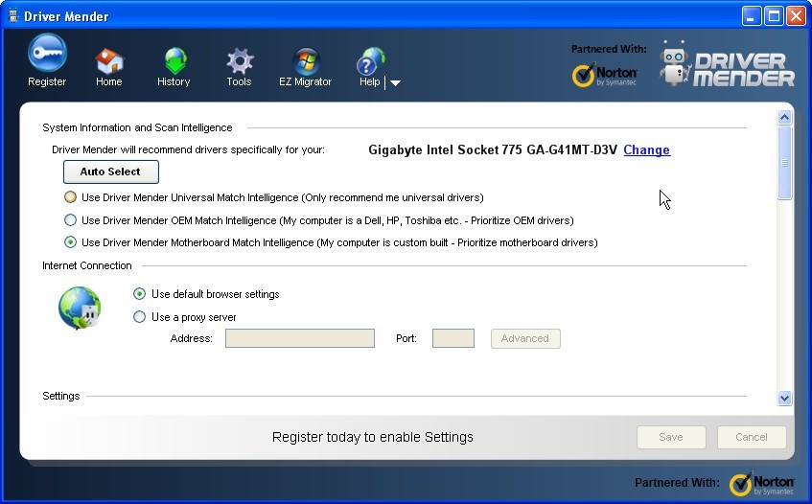The width and height of the screenshot is (812, 504).
Task: Click the vertical scrollbar thumb
Action: 784,163
